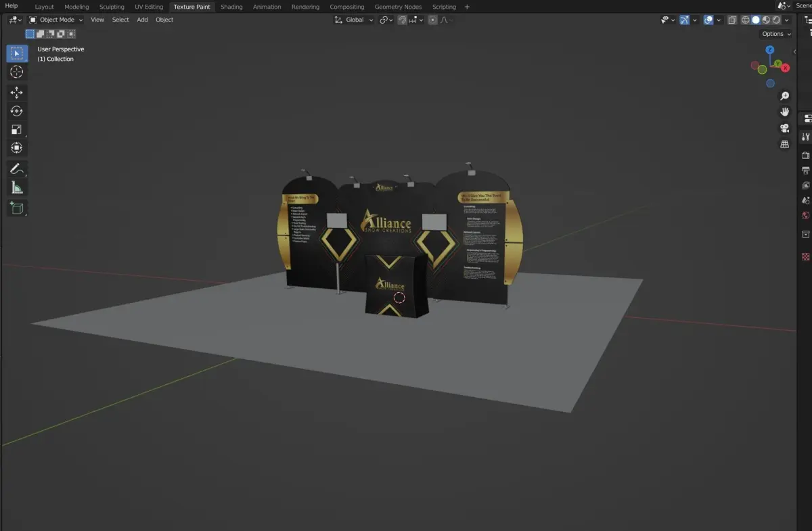Open the World properties globe icon
Screen dimensions: 812x531
pos(806,216)
